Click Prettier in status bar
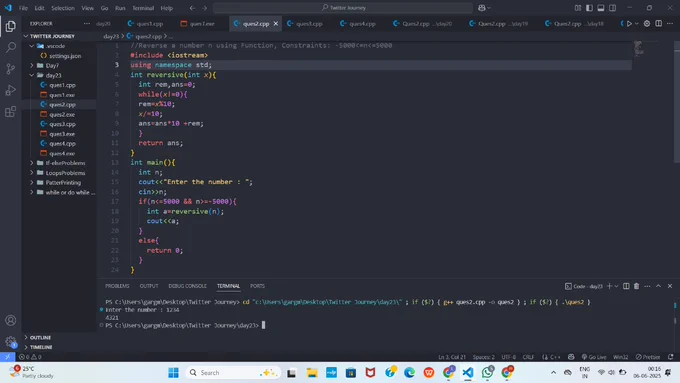 click(x=648, y=357)
